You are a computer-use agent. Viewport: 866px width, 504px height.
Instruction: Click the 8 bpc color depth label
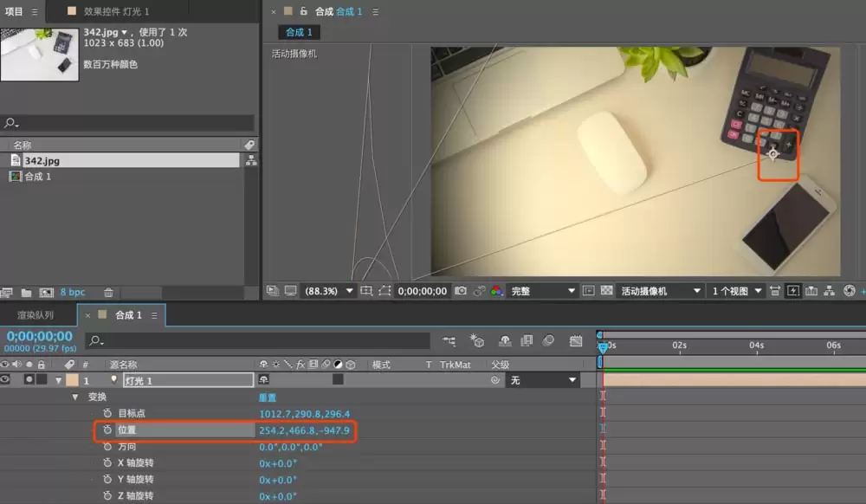pos(73,292)
